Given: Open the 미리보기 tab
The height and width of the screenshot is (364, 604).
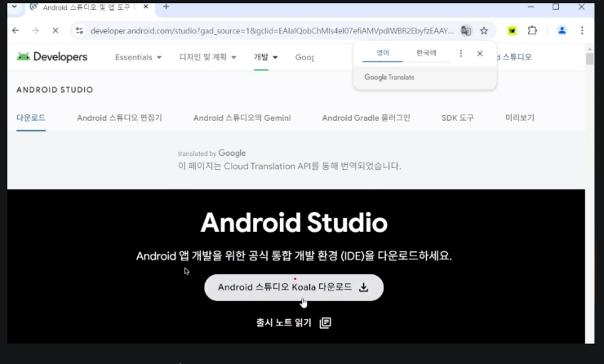Looking at the screenshot, I should 520,118.
